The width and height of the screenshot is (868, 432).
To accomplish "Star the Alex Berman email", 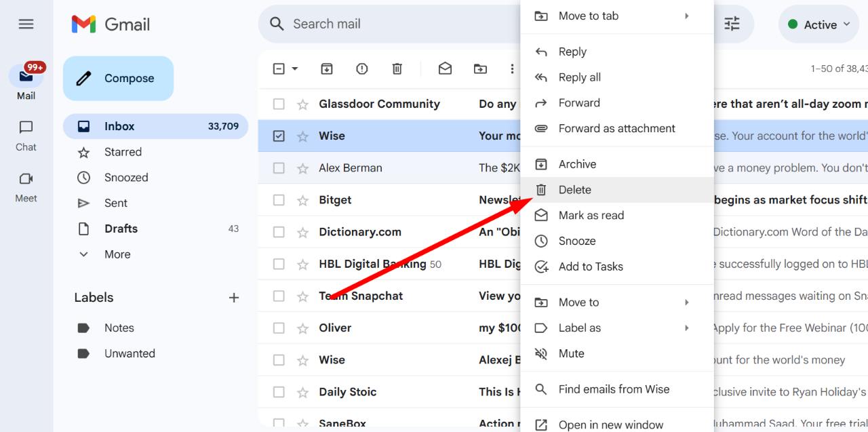I will pyautogui.click(x=302, y=168).
